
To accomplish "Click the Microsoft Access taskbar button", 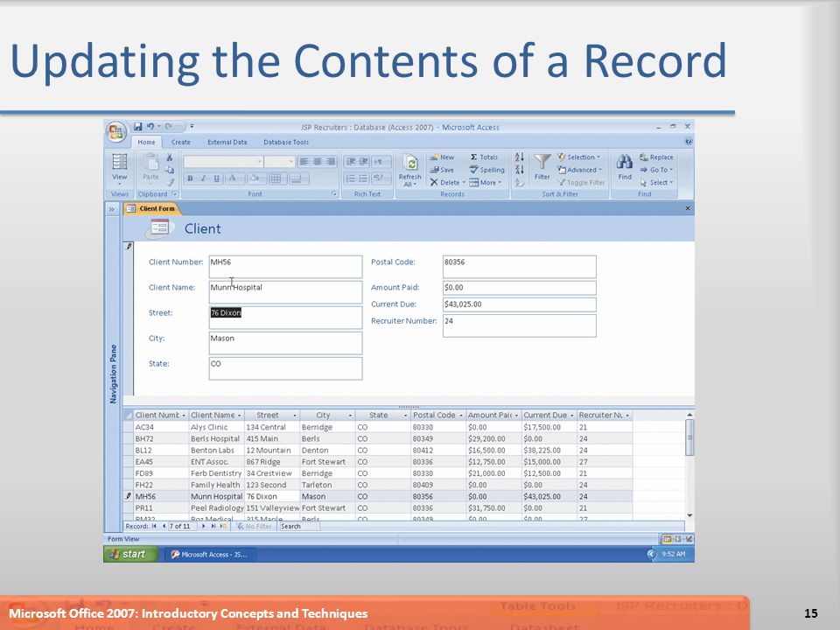I will point(209,555).
